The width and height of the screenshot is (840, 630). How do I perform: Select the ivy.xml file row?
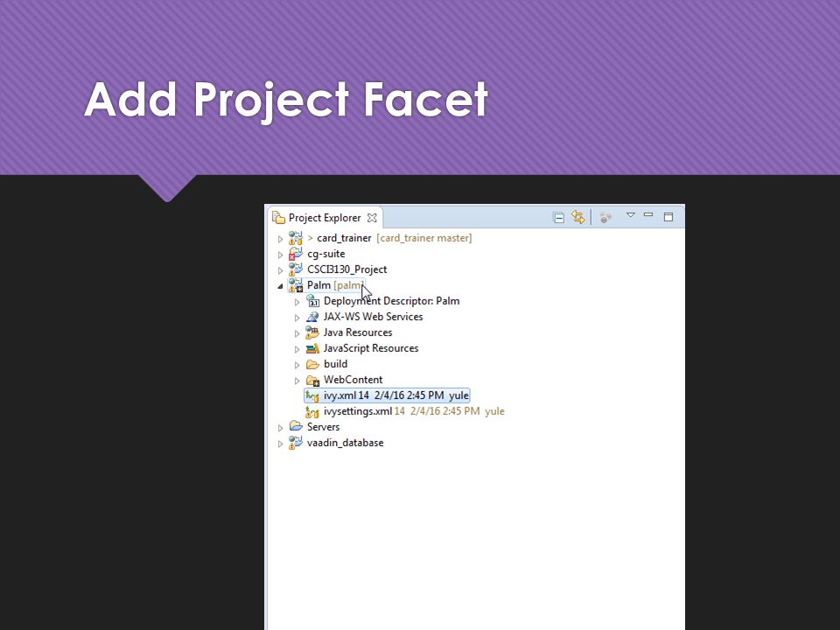(x=387, y=395)
